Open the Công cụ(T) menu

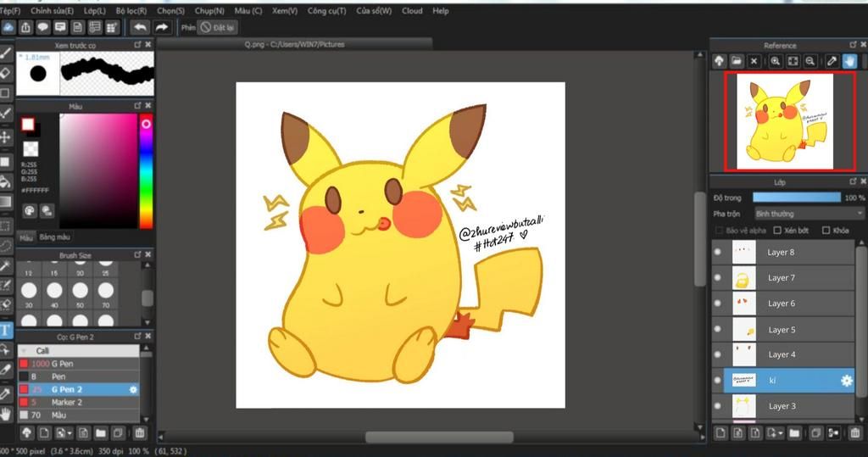click(326, 10)
